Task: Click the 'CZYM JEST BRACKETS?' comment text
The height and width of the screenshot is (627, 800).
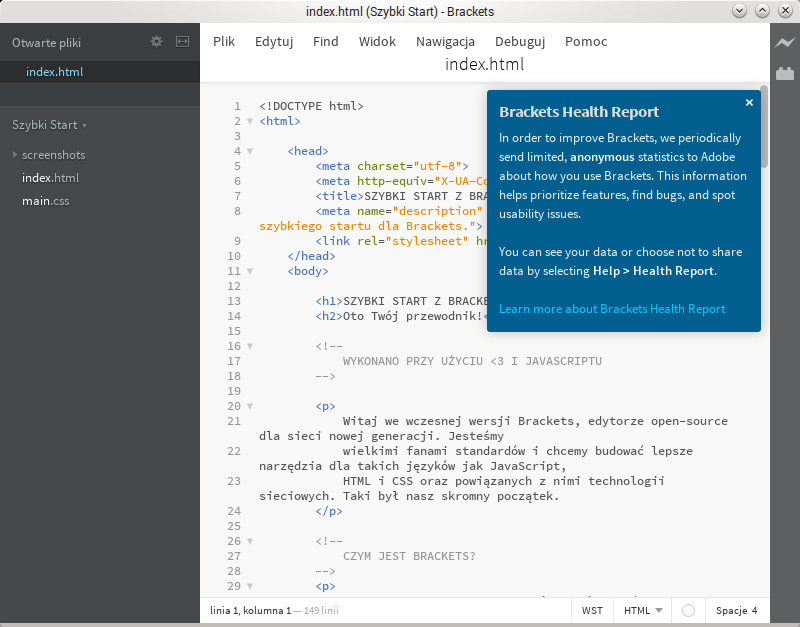Action: (x=409, y=556)
